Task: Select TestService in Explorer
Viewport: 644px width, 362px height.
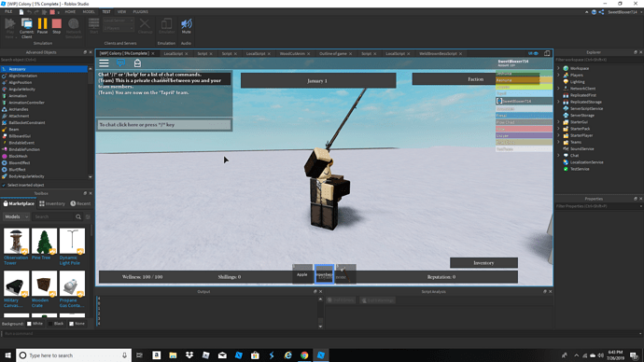Action: 580,169
